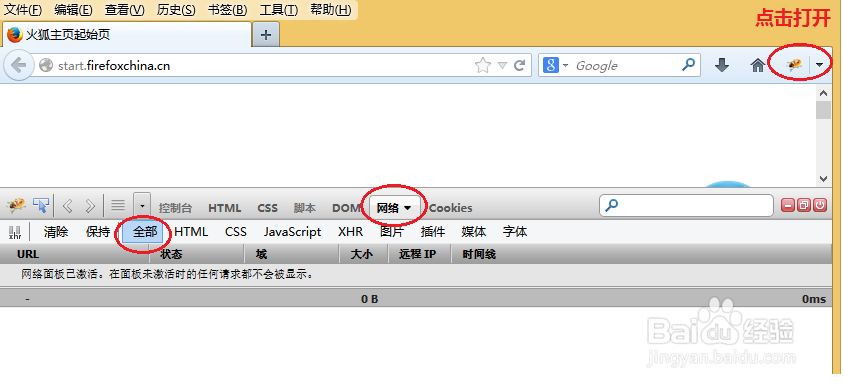844x387 pixels.
Task: Open the 编辑(E) menu
Action: [x=73, y=10]
